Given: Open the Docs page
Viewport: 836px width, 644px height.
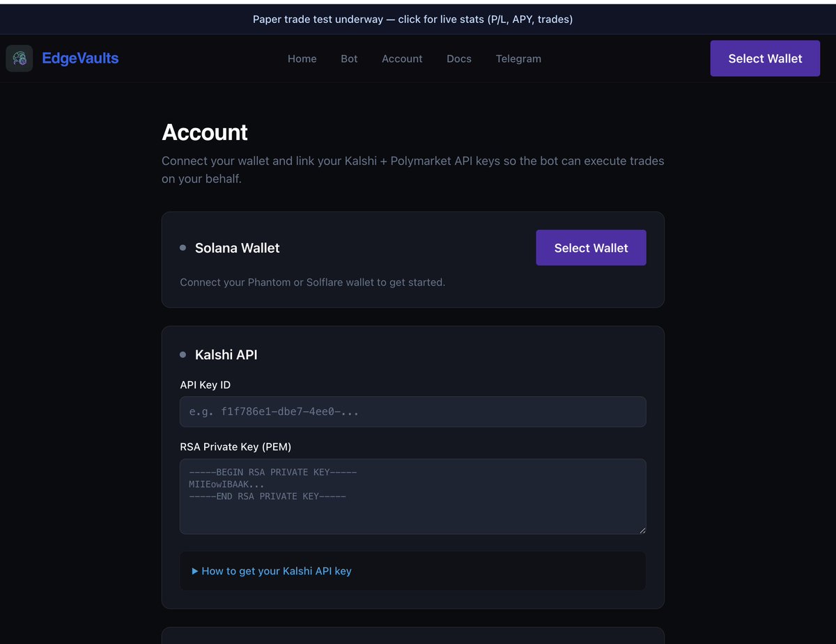Looking at the screenshot, I should [459, 58].
